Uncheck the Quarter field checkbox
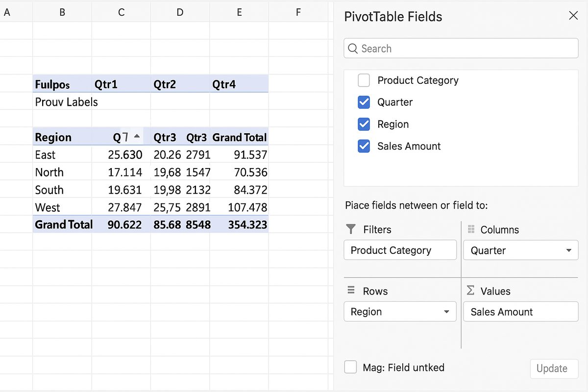This screenshot has height=392, width=588. point(364,102)
